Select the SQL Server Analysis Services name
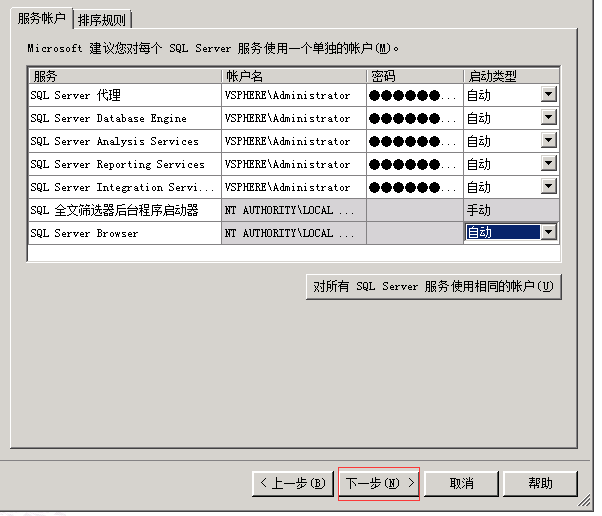Image resolution: width=602 pixels, height=516 pixels. (x=125, y=141)
